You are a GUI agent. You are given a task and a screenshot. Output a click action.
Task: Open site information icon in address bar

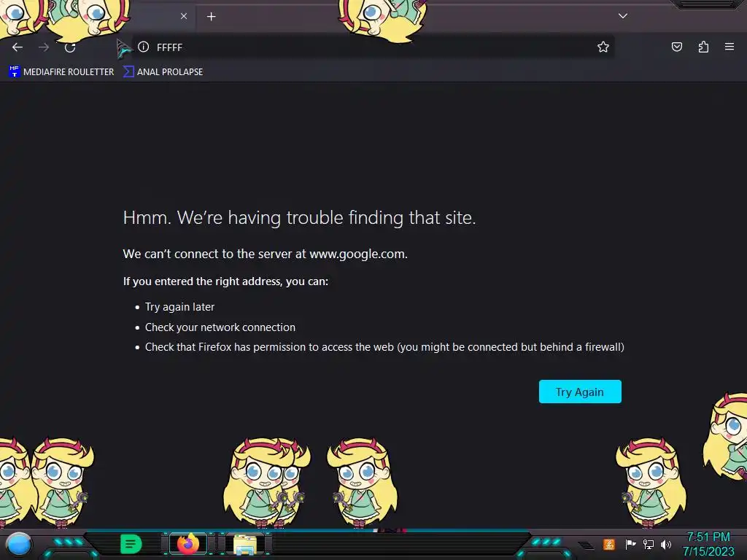(x=144, y=47)
